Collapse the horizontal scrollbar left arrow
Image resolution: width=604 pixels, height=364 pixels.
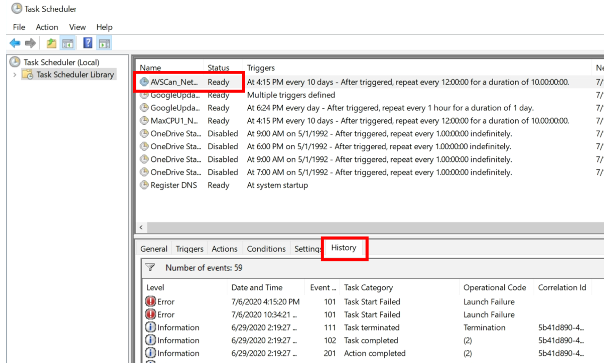click(141, 227)
